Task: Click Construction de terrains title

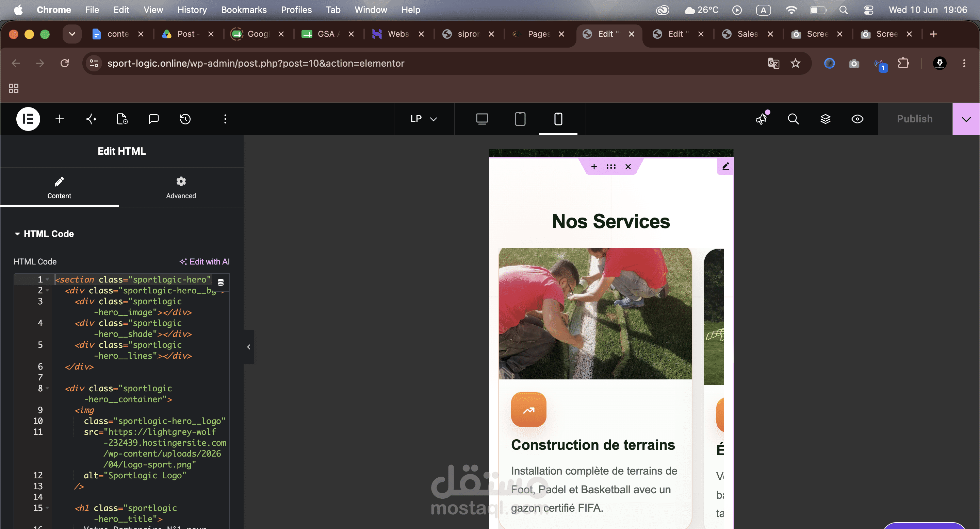Action: [593, 445]
